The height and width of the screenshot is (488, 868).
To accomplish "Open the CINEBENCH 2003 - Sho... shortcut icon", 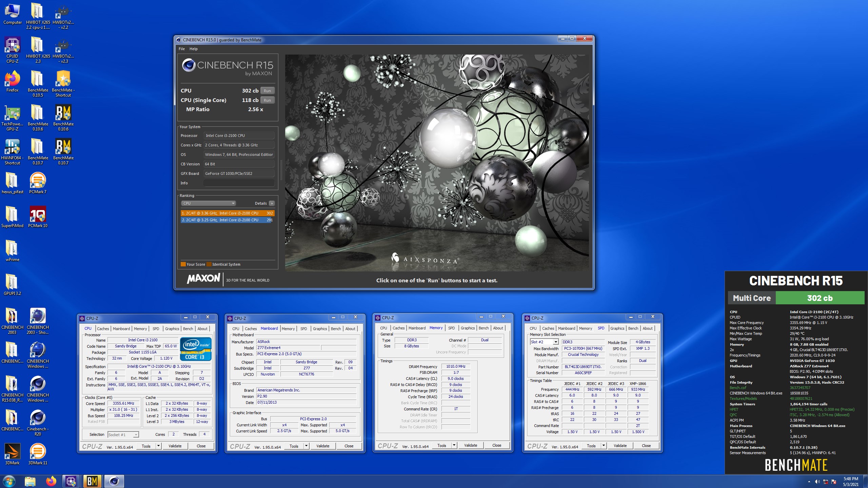I will [x=38, y=321].
